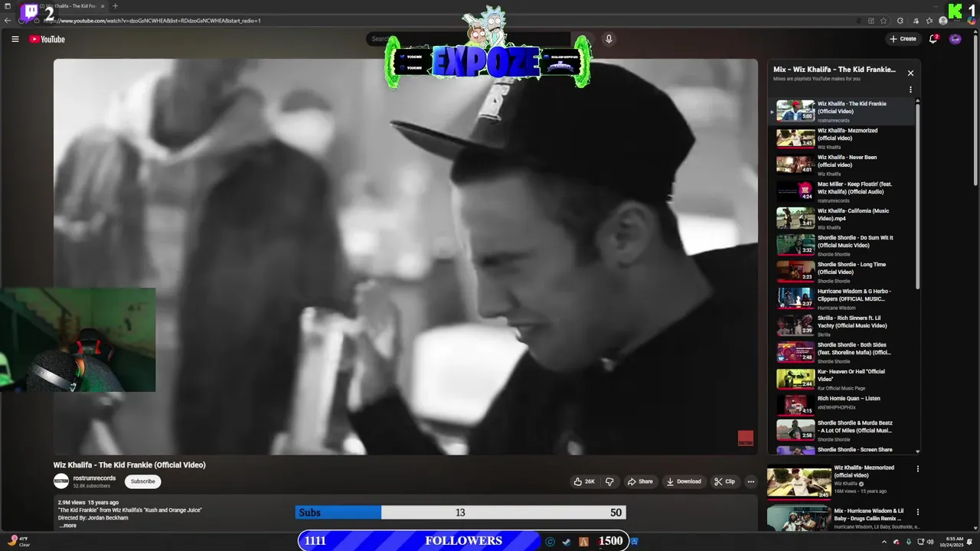980x551 pixels.
Task: Start voice search with the microphone icon
Action: (609, 39)
